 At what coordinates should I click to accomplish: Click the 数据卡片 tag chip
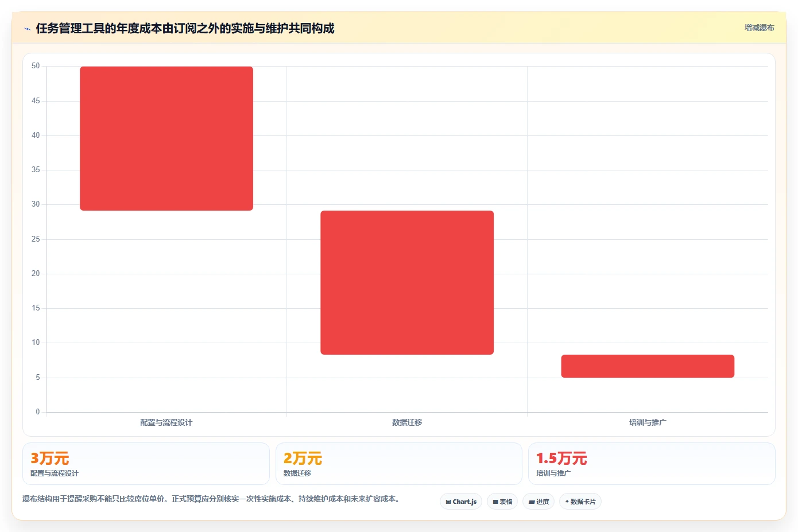pyautogui.click(x=580, y=502)
